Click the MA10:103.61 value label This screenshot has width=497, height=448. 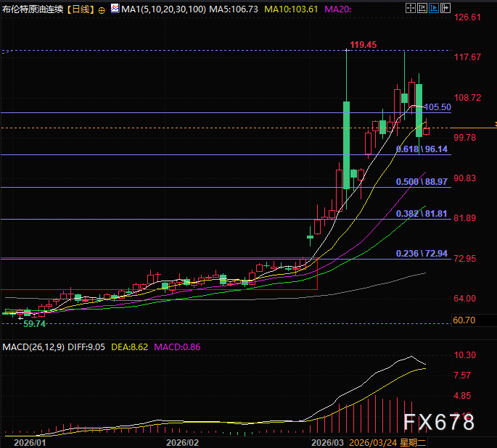click(x=291, y=9)
